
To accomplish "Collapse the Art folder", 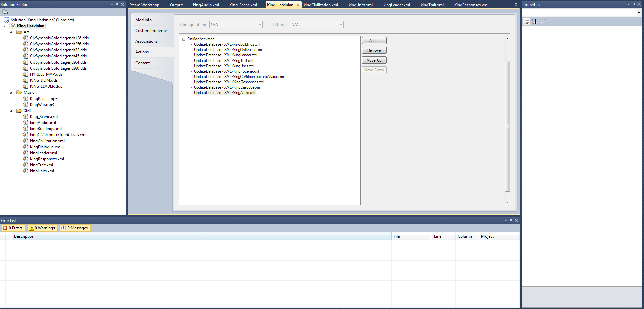I will pyautogui.click(x=11, y=32).
